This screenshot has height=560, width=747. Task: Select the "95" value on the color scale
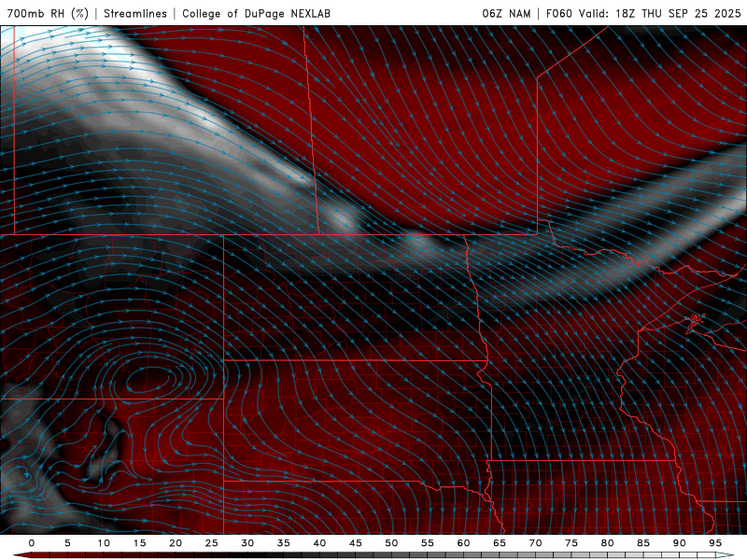pyautogui.click(x=715, y=543)
